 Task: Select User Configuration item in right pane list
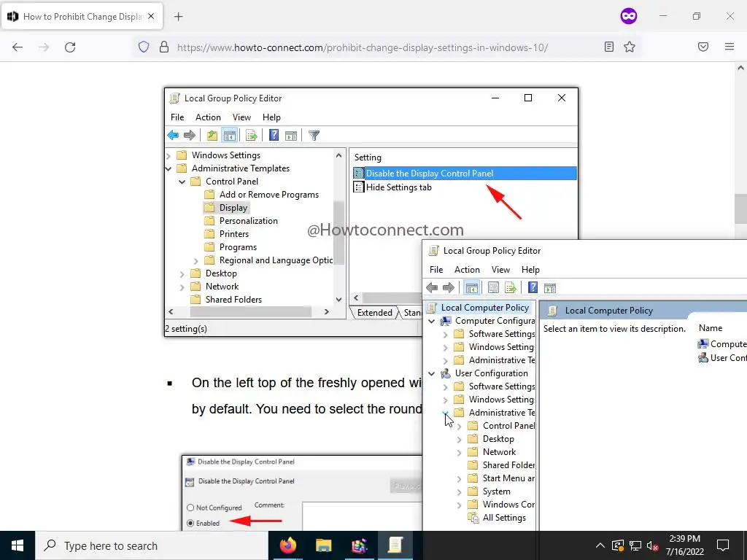click(722, 357)
